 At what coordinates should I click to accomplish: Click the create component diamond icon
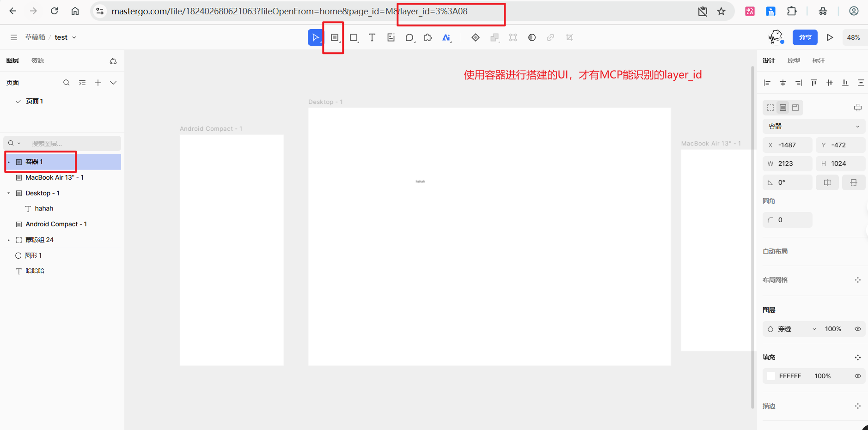tap(476, 37)
